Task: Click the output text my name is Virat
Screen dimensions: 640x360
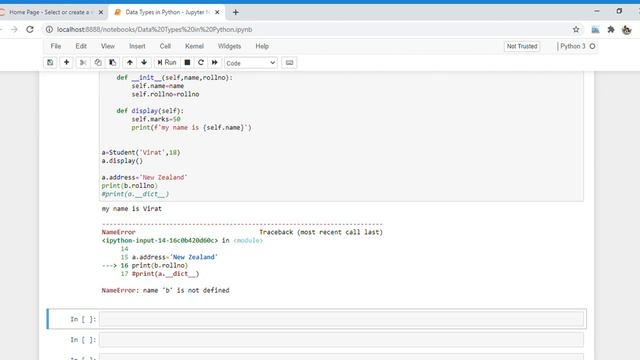Action: click(x=131, y=209)
